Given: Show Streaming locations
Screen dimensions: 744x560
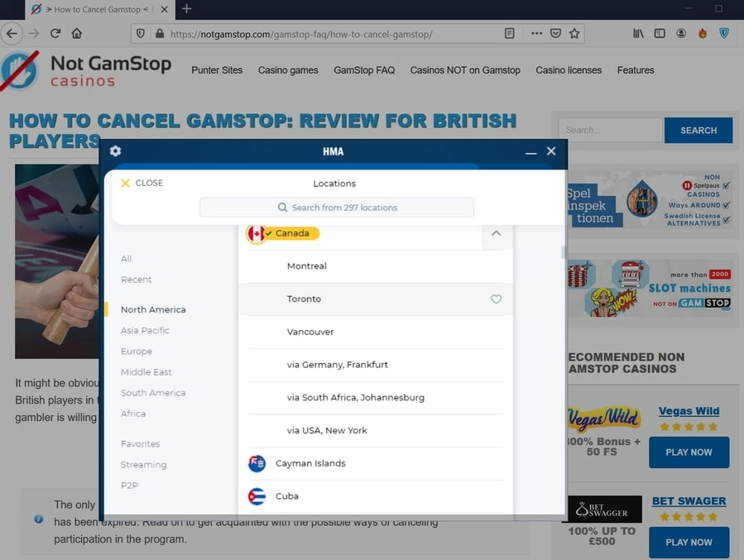Looking at the screenshot, I should click(143, 465).
